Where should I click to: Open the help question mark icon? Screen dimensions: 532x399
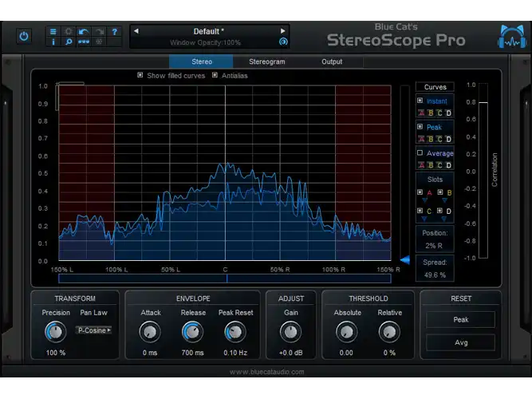(115, 32)
